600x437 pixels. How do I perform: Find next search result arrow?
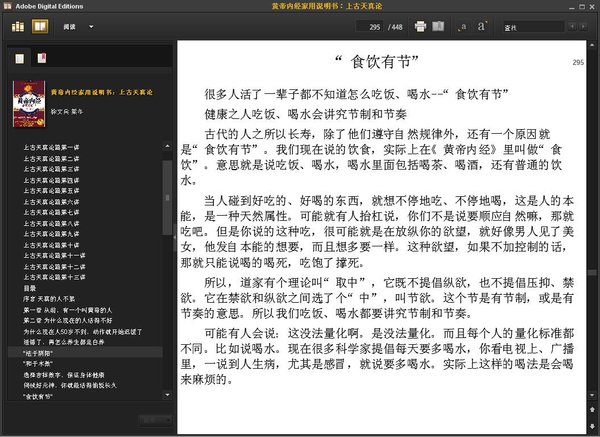click(583, 26)
